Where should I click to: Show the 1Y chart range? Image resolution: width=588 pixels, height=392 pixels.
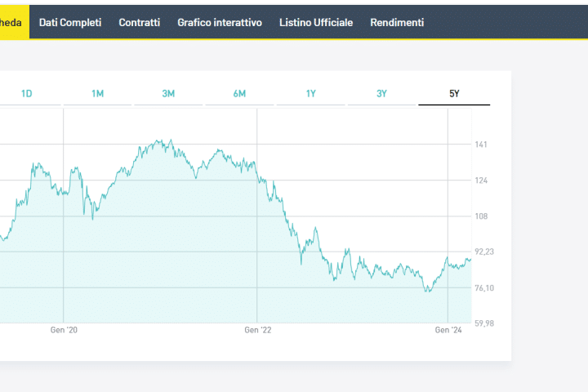311,94
